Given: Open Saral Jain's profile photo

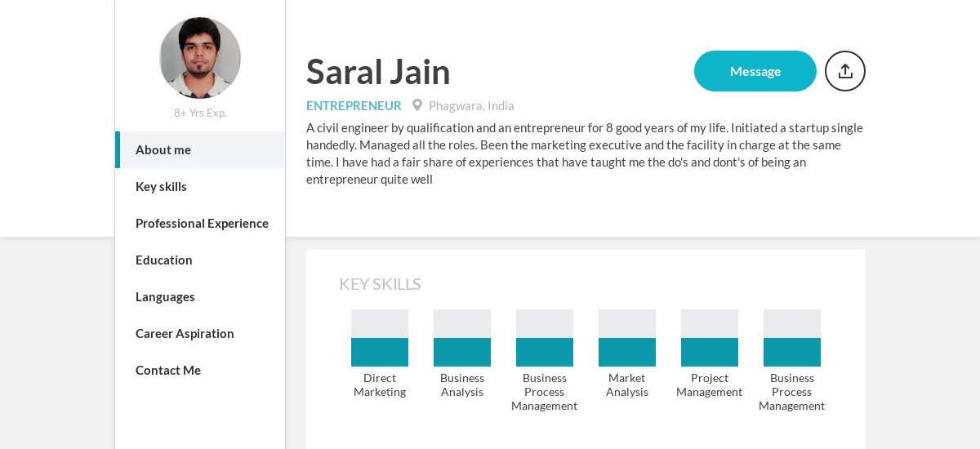Looking at the screenshot, I should pos(200,58).
